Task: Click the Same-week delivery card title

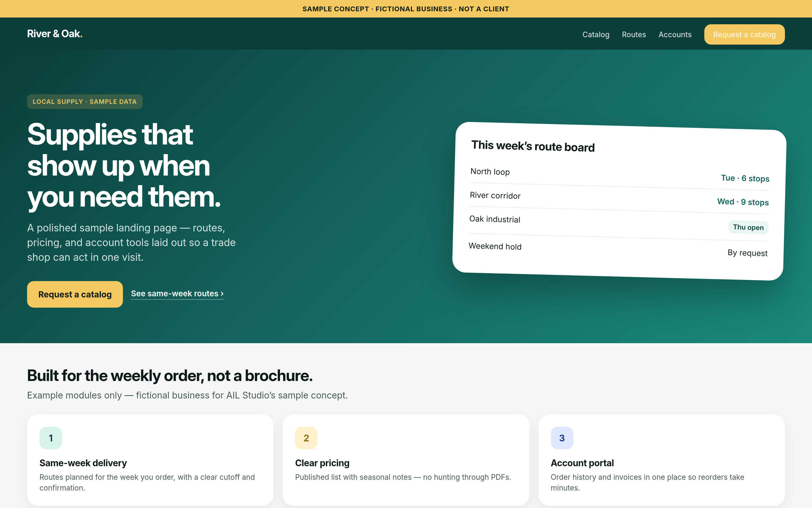Action: pos(83,463)
